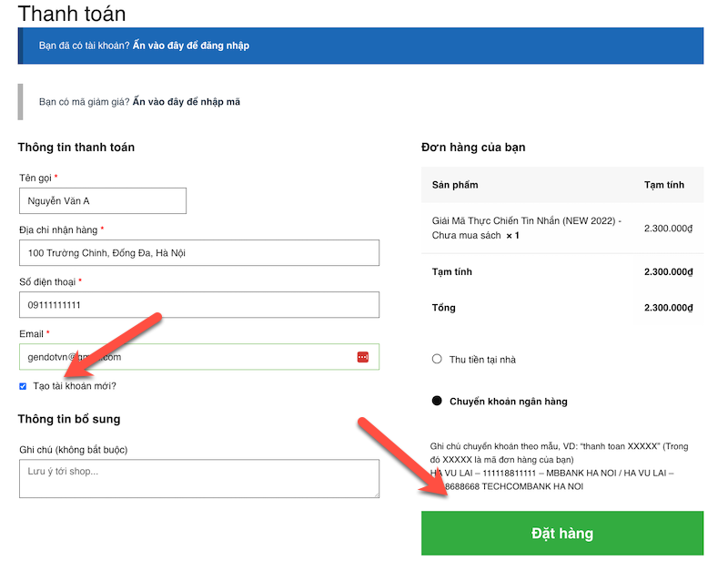The image size is (728, 571).
Task: Click the "Chuyển khoản ngân hàng" label text
Action: pyautogui.click(x=509, y=402)
